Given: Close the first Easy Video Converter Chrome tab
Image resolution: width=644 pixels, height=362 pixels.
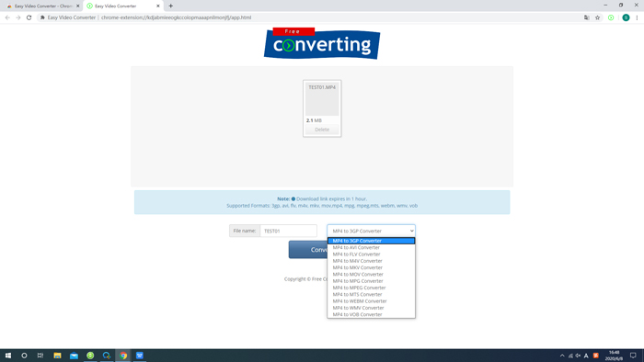Looking at the screenshot, I should (77, 6).
